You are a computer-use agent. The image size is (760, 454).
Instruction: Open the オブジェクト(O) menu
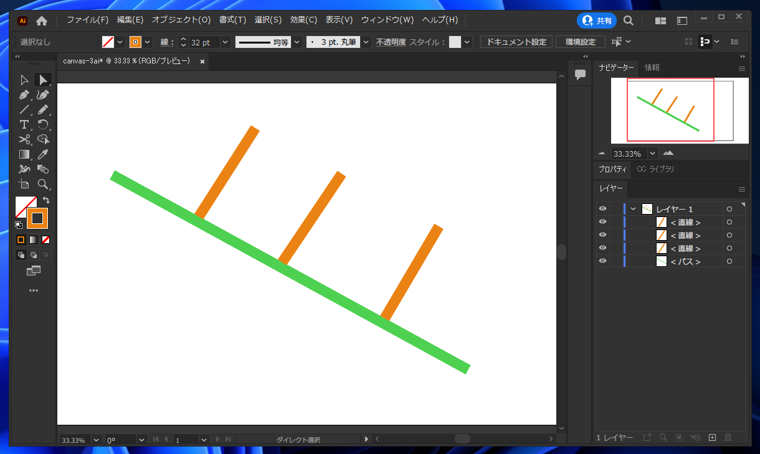(x=181, y=20)
